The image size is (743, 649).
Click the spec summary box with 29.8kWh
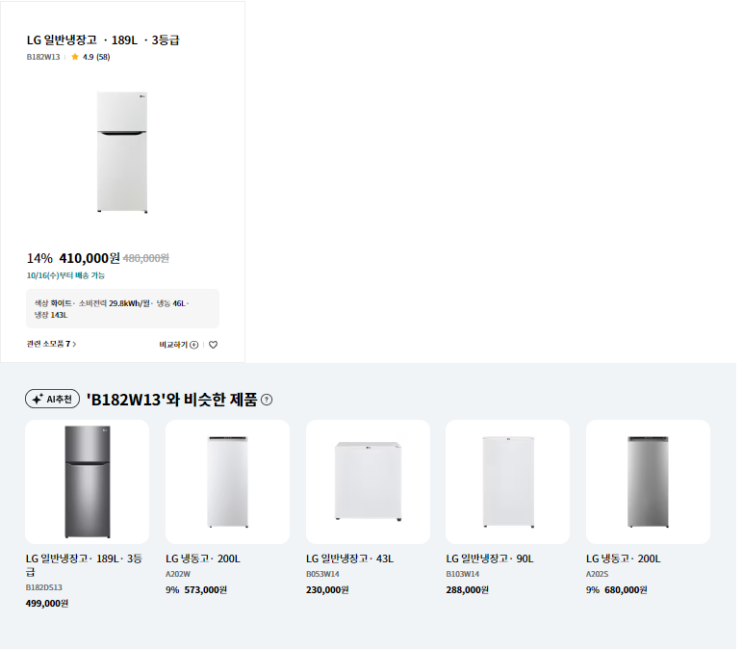[x=122, y=309]
